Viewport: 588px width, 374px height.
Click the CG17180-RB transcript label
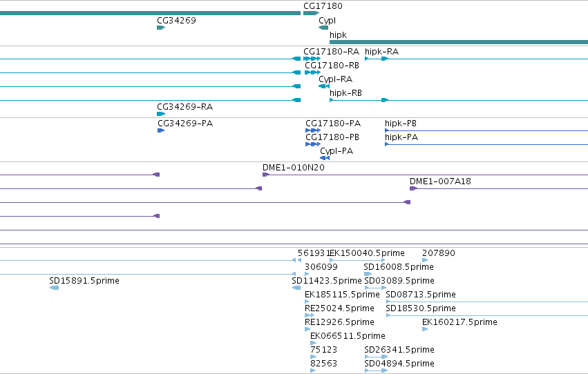pos(332,65)
